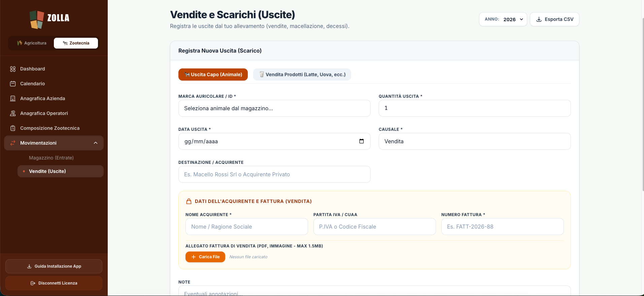Click the calendar picker icon in Data Uscita
This screenshot has height=296, width=644.
362,141
